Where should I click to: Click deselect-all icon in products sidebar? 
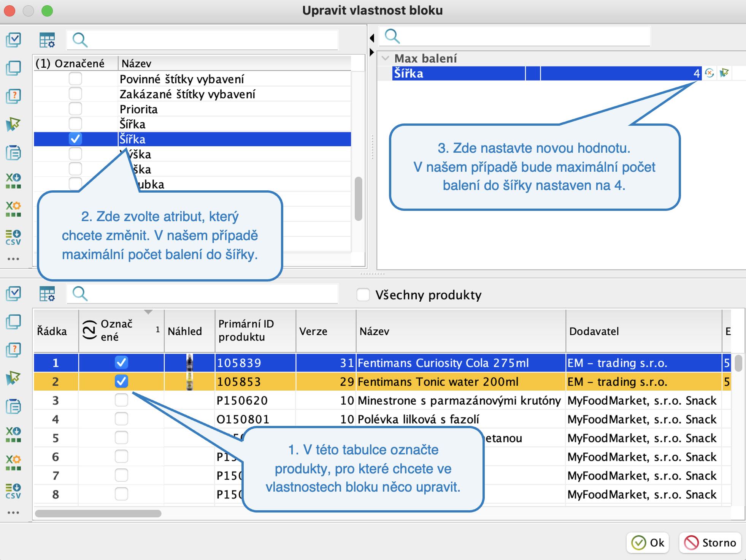13,322
